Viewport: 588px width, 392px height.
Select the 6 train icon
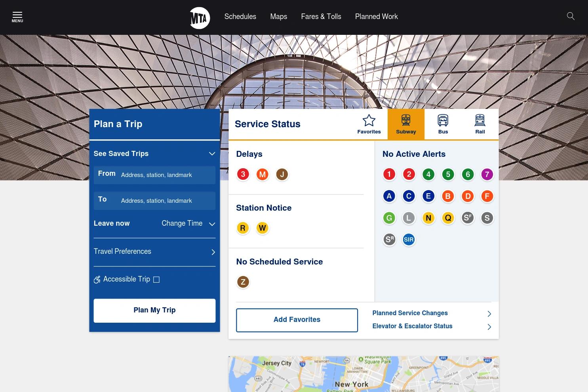[x=468, y=174]
